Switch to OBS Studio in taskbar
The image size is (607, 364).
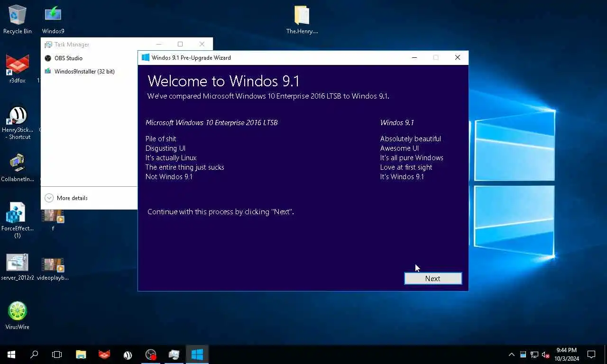tap(151, 355)
